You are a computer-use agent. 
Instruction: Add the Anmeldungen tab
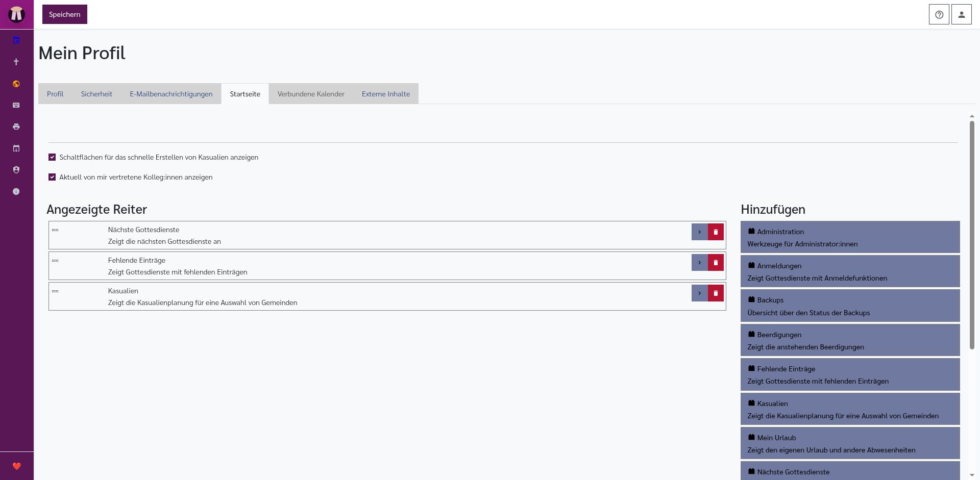pyautogui.click(x=850, y=271)
